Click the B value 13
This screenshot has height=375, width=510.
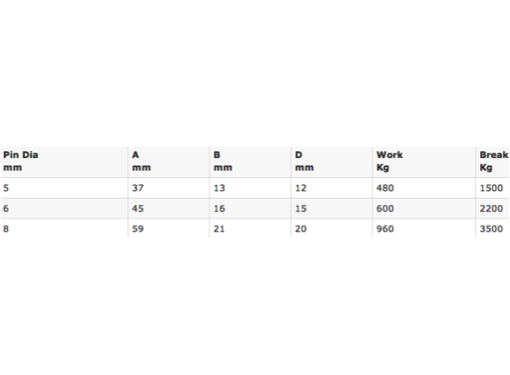(219, 188)
